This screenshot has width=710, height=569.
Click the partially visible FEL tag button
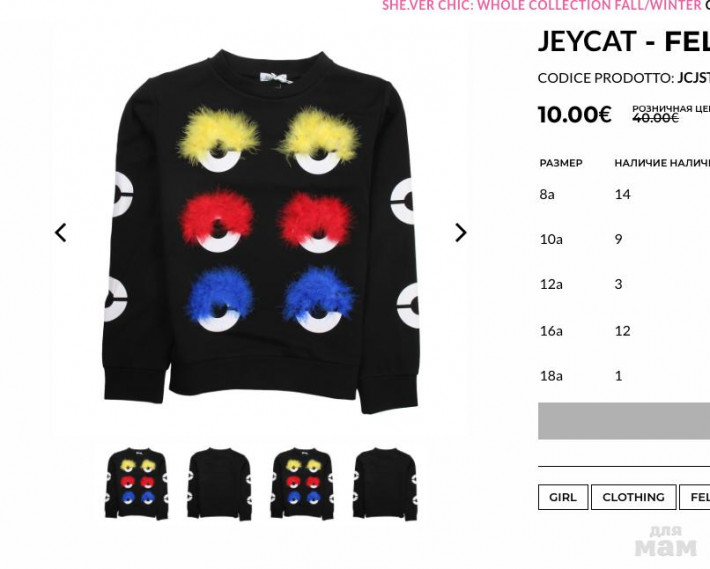[x=695, y=497]
